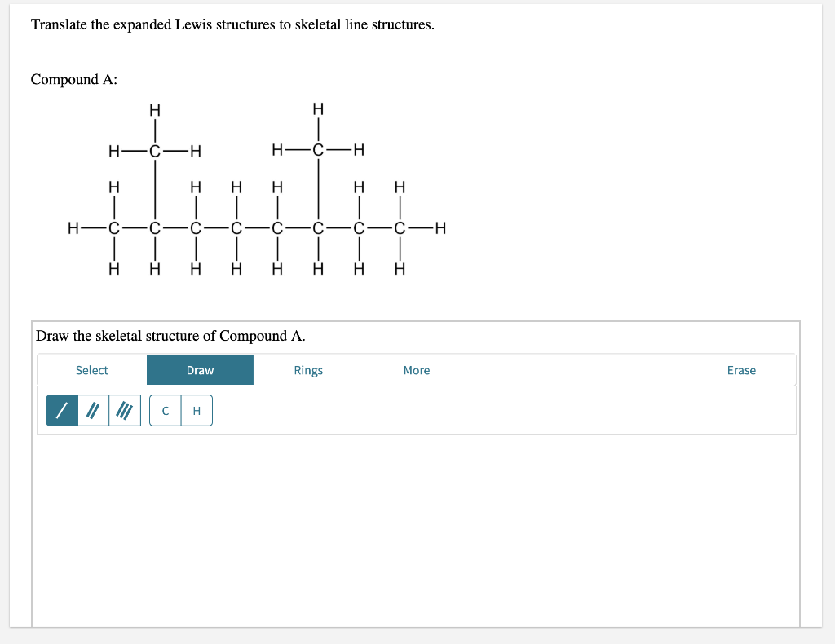Toggle the triple bond drawing mode
The image size is (835, 644).
click(122, 410)
